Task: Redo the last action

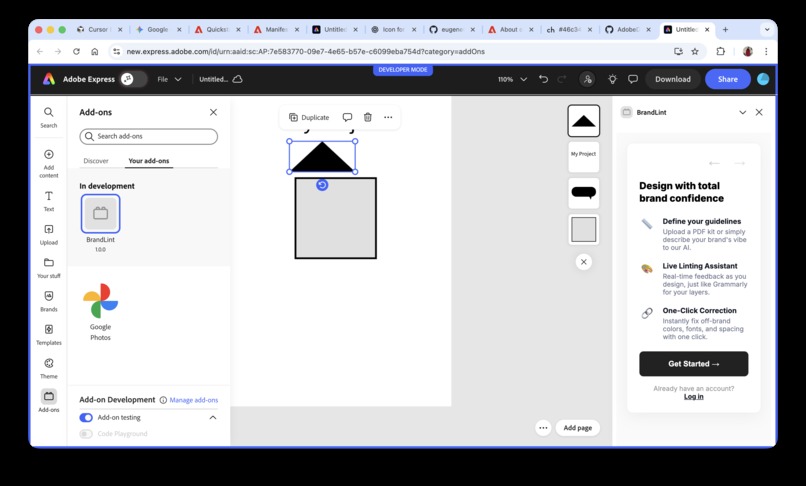Action: pos(562,79)
